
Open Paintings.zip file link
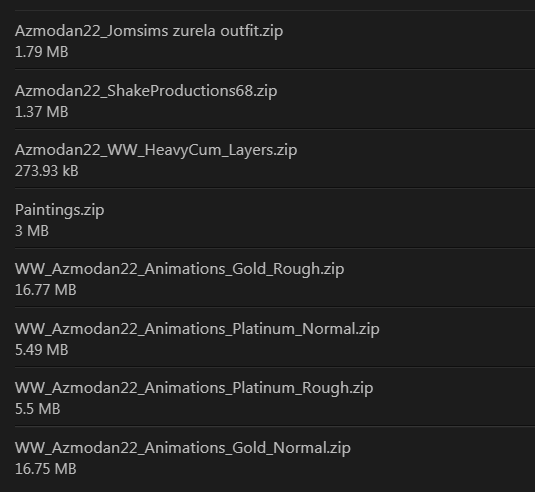point(59,210)
